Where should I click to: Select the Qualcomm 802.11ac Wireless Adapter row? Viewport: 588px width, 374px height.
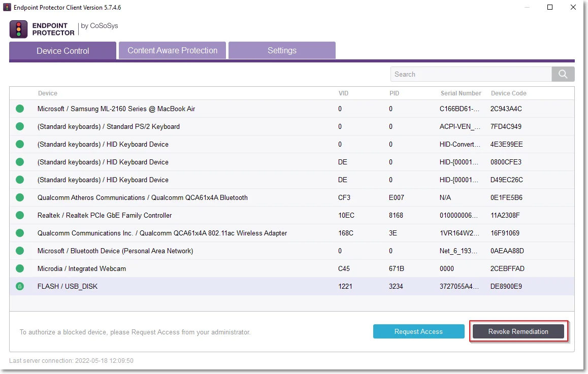coord(292,233)
